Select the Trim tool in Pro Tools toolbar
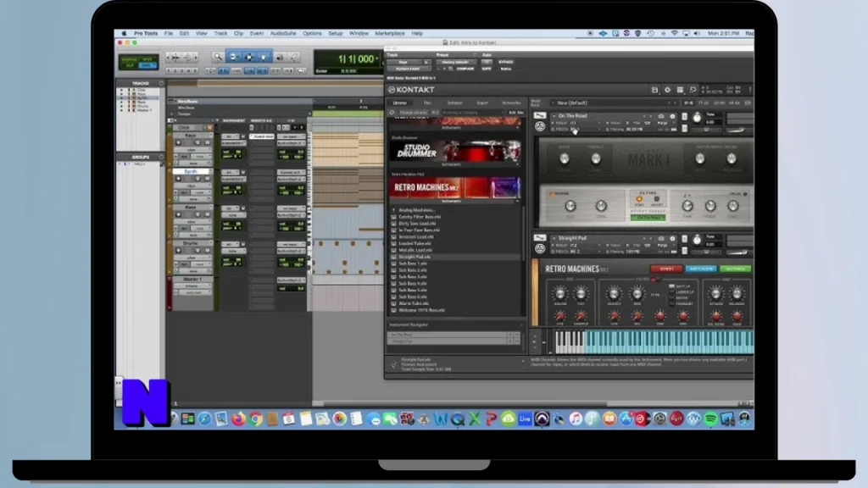868x488 pixels. point(233,57)
